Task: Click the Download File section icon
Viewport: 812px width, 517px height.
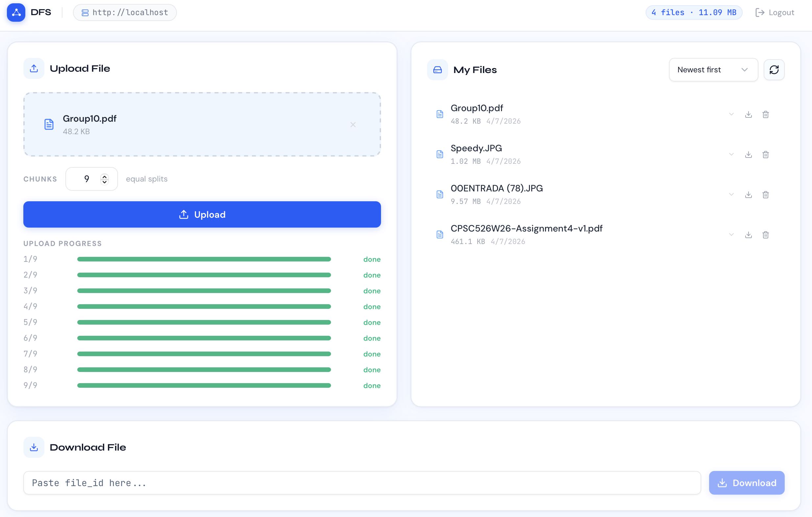Action: [x=34, y=447]
